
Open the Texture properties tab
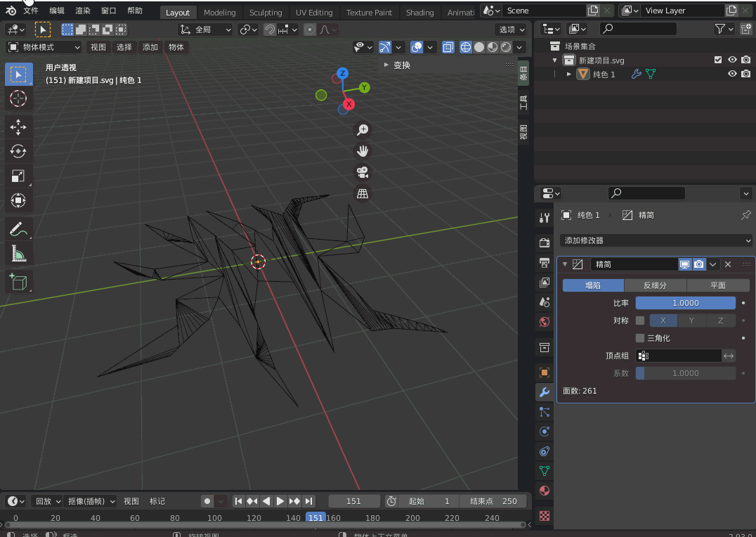pos(545,516)
